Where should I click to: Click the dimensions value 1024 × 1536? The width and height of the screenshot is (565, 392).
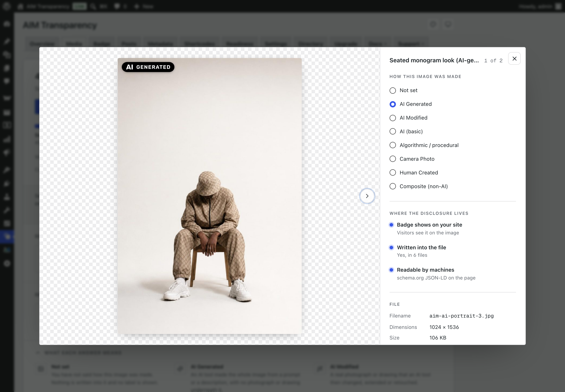click(x=444, y=327)
